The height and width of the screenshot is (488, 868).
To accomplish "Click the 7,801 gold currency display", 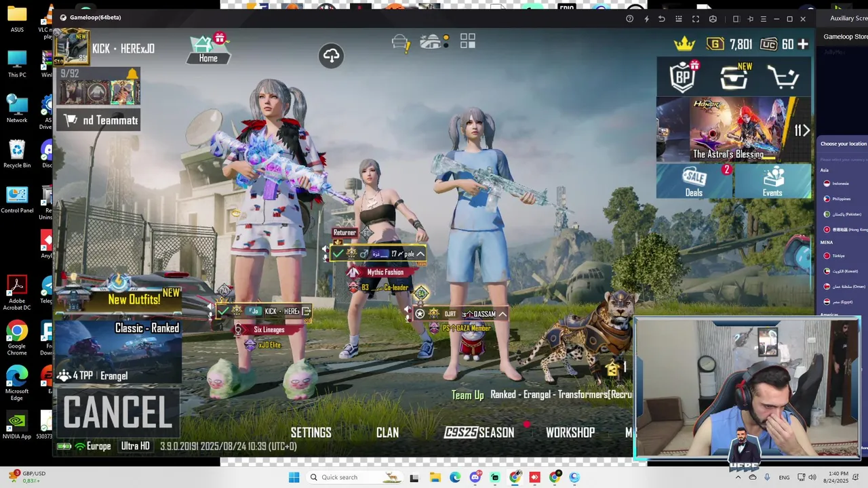I will (729, 44).
